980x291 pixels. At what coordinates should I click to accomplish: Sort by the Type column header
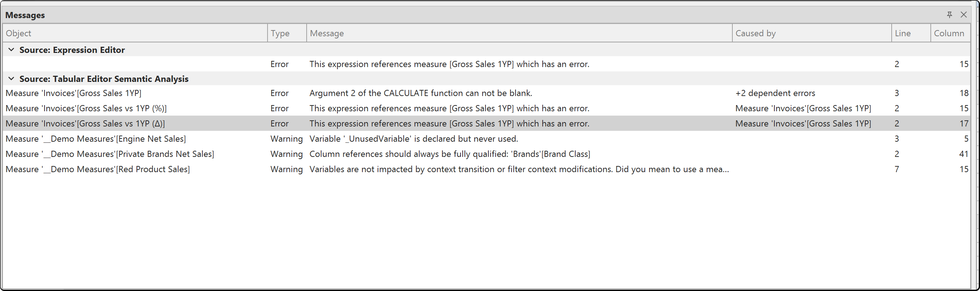pyautogui.click(x=287, y=33)
